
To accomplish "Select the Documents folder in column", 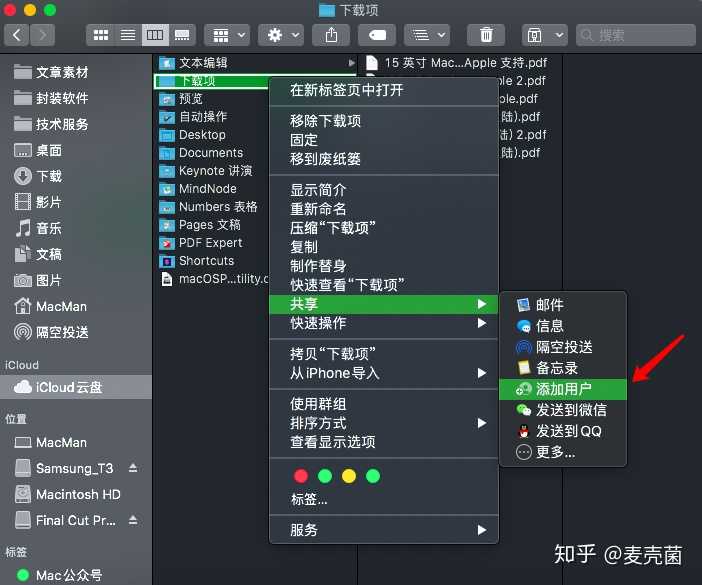I will pos(201,153).
